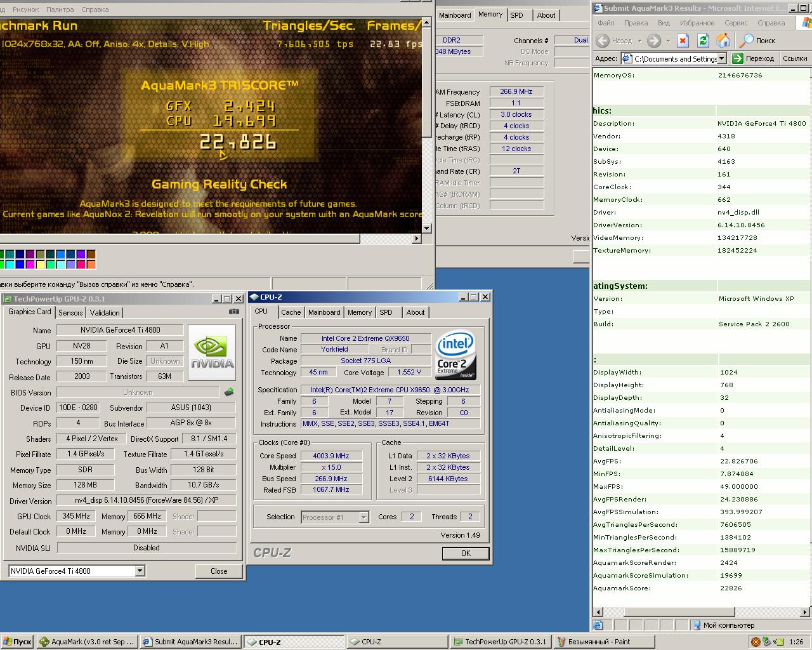Click the Поиск magnifier icon

747,41
